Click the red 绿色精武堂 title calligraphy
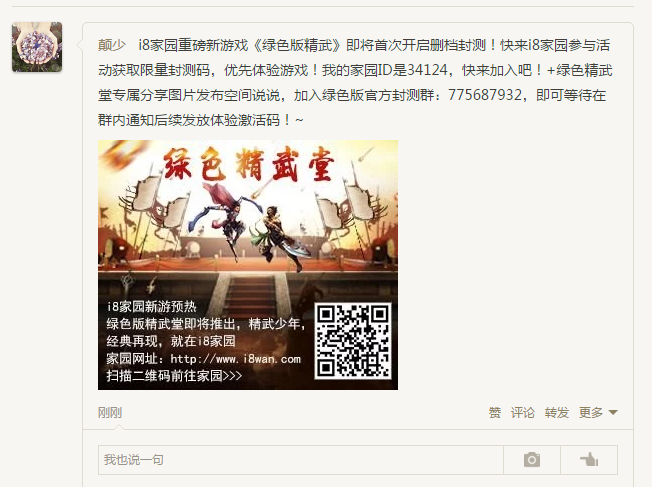Viewport: 652px width, 487px height. [x=249, y=165]
